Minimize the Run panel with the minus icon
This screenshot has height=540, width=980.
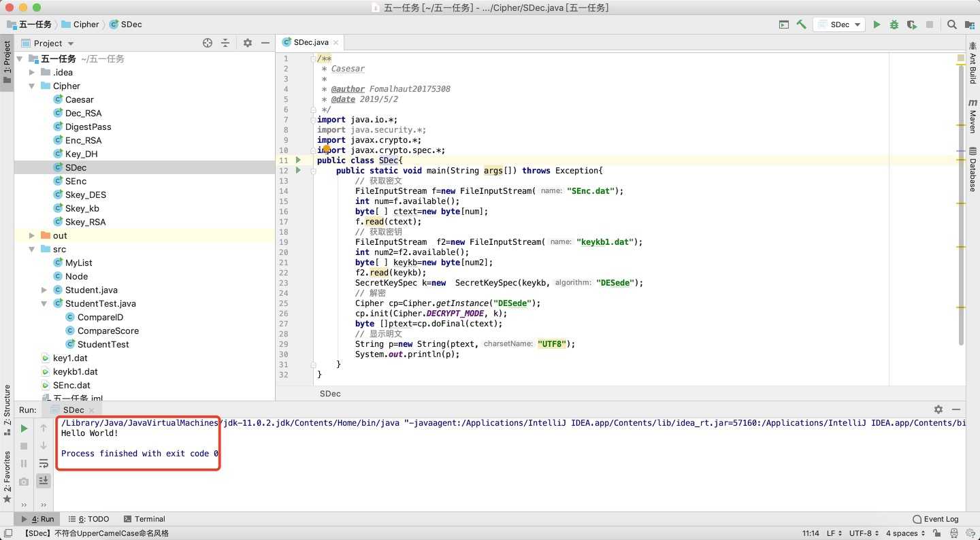(956, 409)
